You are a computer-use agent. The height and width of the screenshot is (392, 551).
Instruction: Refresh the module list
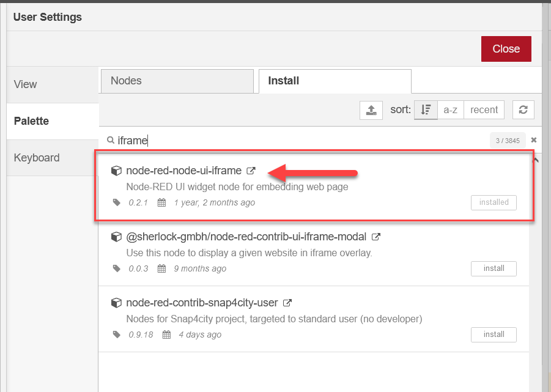click(x=523, y=110)
